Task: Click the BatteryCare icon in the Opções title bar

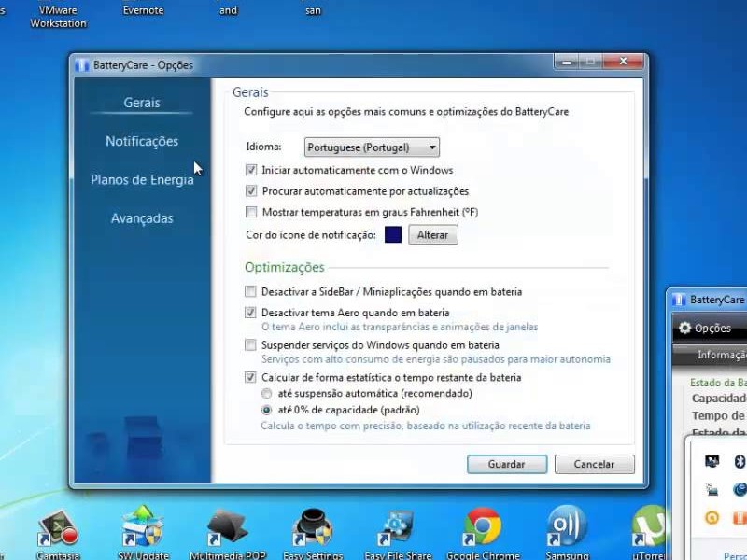Action: 82,65
